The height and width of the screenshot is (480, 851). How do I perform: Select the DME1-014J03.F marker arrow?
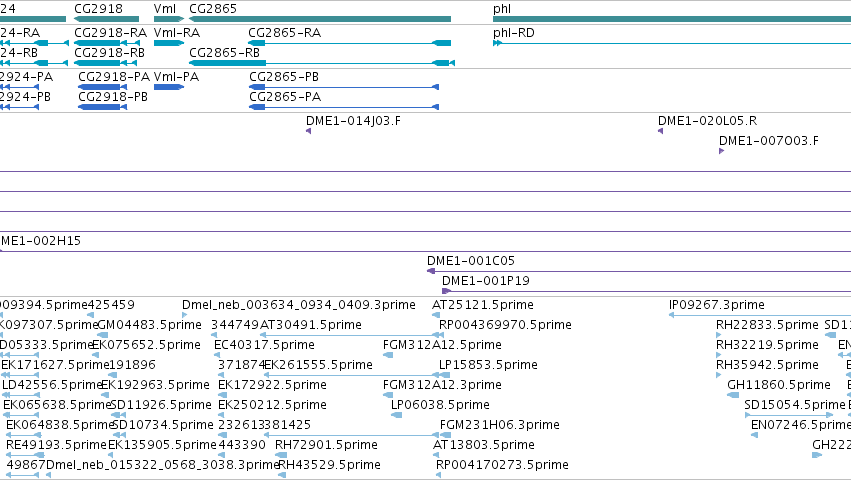(308, 131)
